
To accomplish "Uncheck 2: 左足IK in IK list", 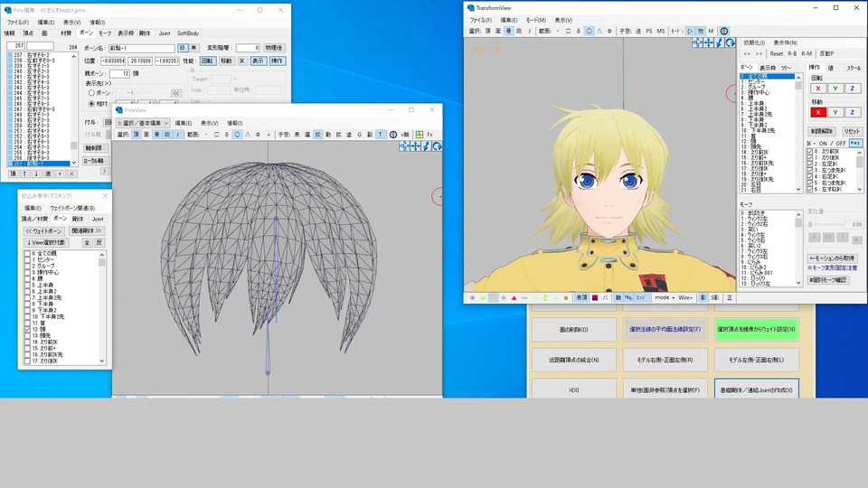I will pos(810,164).
